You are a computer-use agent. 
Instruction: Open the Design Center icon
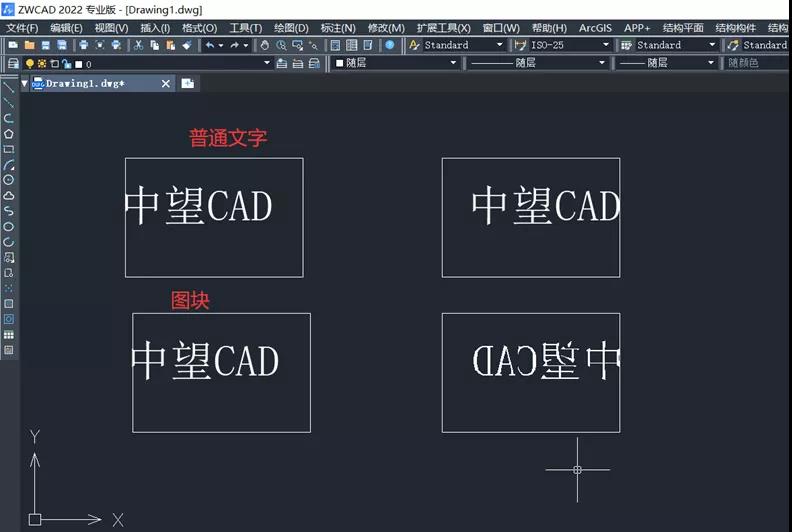352,45
